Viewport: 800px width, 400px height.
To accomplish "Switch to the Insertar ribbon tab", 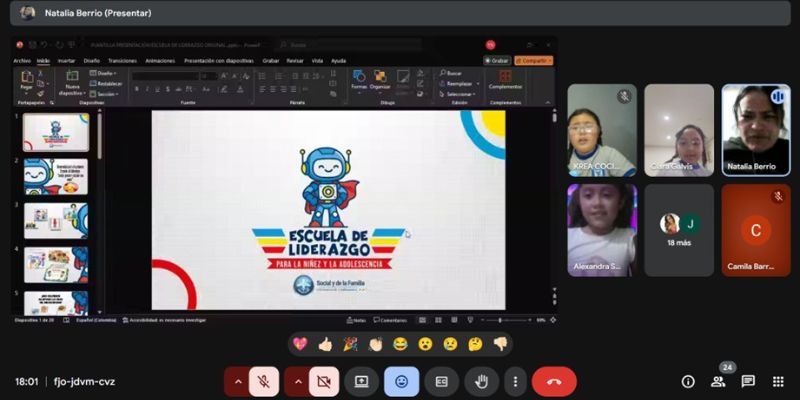I will 66,61.
